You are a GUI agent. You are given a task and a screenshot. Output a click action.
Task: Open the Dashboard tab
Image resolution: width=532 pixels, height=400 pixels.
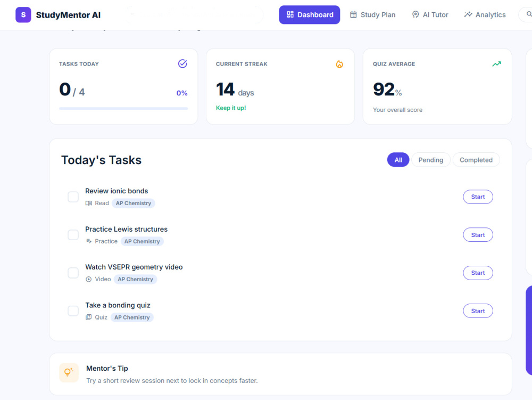(310, 14)
